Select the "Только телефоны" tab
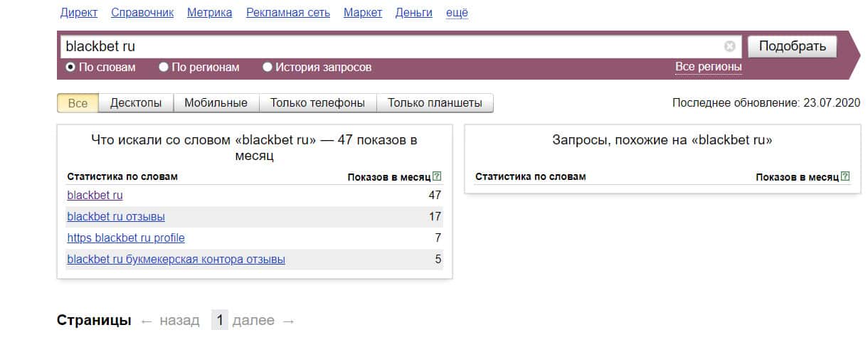Viewport: 868px width, 357px height. 317,103
